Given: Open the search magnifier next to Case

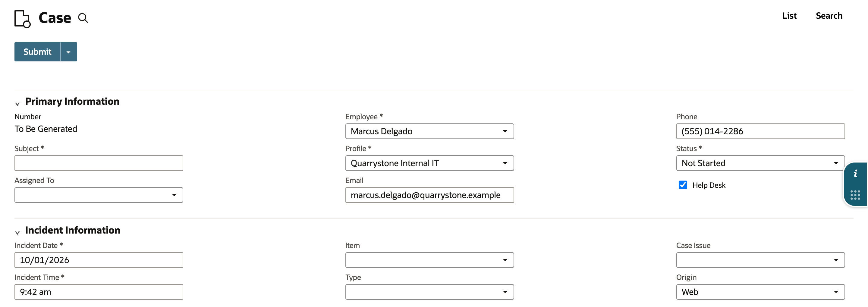Looking at the screenshot, I should (x=83, y=18).
